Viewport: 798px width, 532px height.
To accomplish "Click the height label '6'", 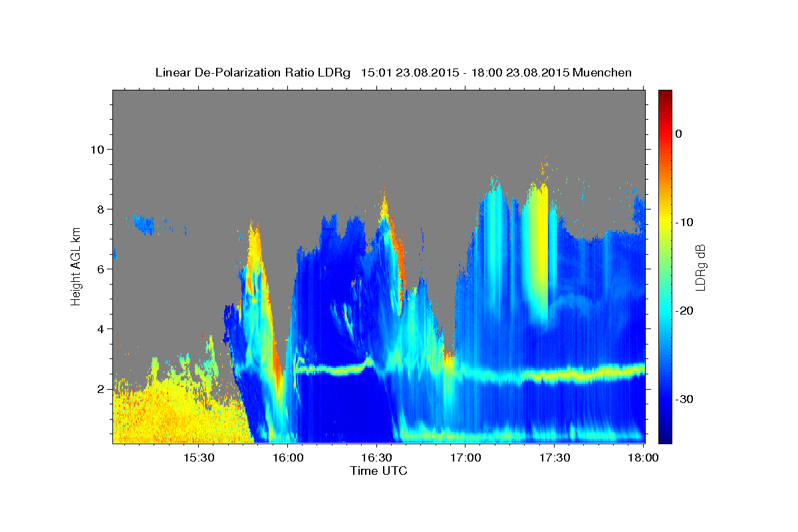I will pos(102,269).
